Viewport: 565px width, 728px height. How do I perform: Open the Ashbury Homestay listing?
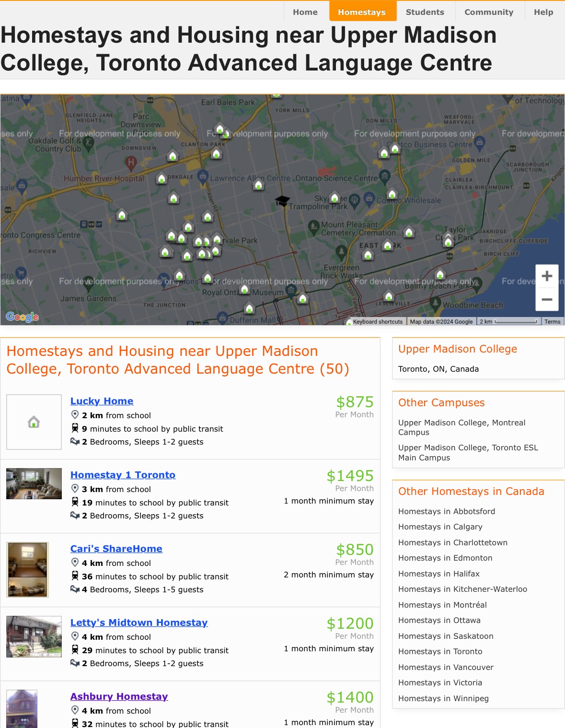click(119, 696)
